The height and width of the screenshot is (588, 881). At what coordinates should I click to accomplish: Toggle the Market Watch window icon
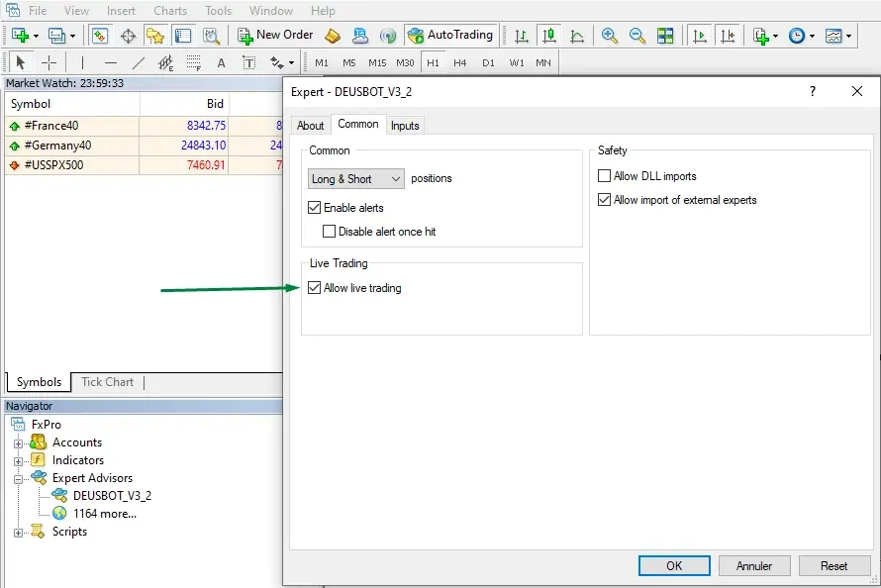point(99,36)
